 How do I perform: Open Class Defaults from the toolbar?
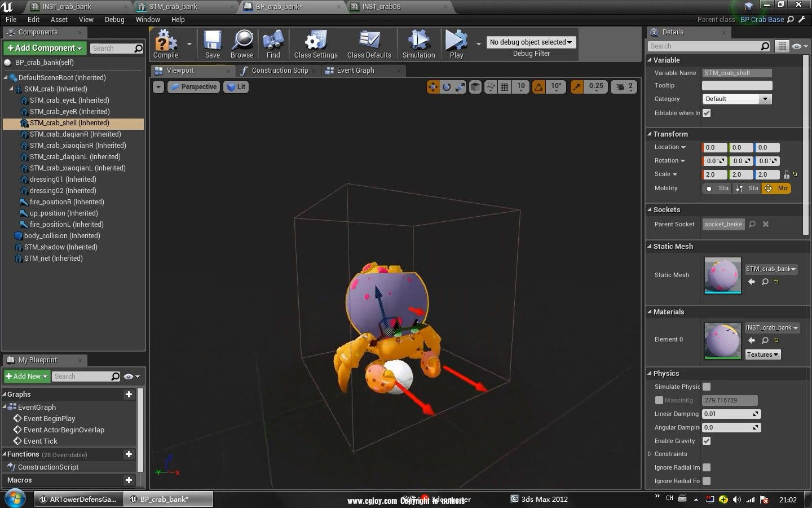[369, 40]
